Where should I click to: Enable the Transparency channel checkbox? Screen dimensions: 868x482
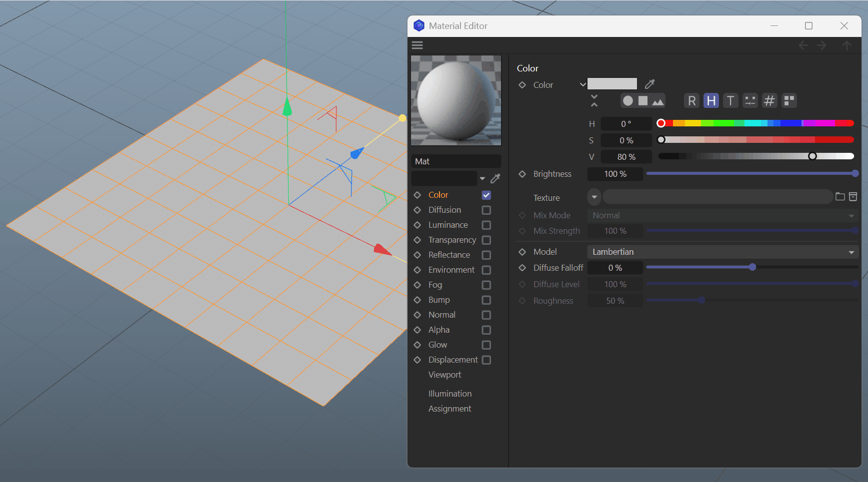(x=486, y=240)
